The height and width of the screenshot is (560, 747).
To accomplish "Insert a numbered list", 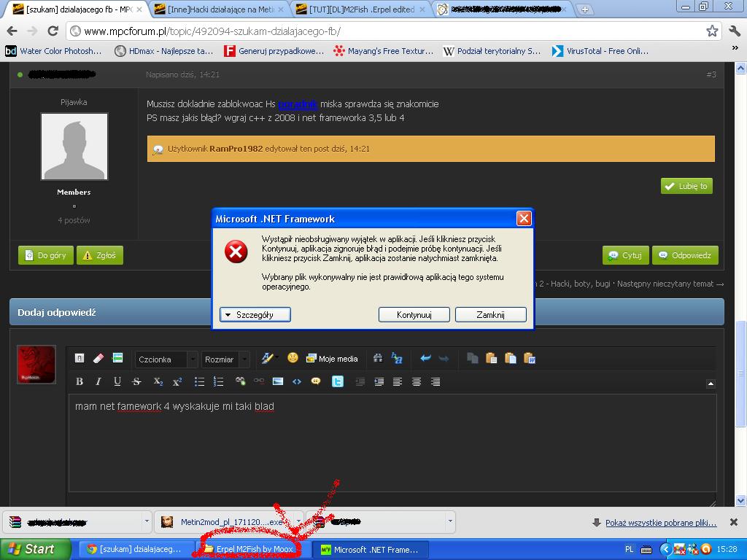I will click(x=218, y=381).
